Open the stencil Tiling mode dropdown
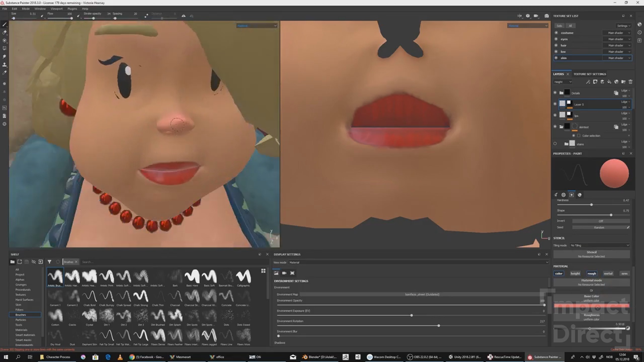644x362 pixels. [600, 245]
